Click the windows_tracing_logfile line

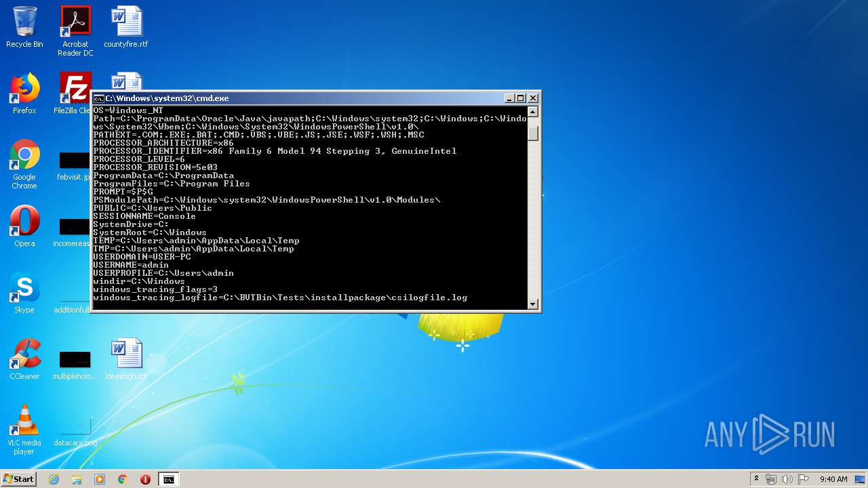pyautogui.click(x=280, y=298)
